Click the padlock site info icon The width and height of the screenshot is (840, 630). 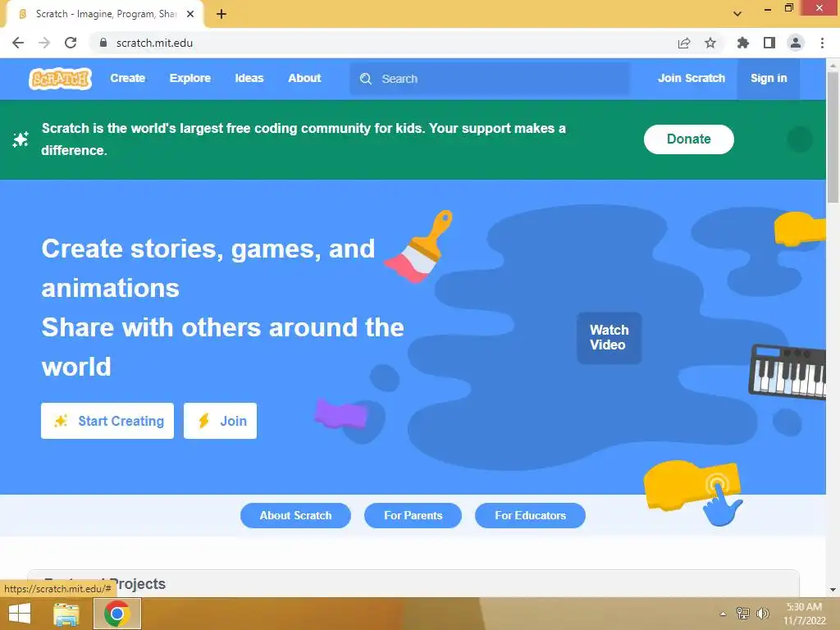[x=103, y=43]
